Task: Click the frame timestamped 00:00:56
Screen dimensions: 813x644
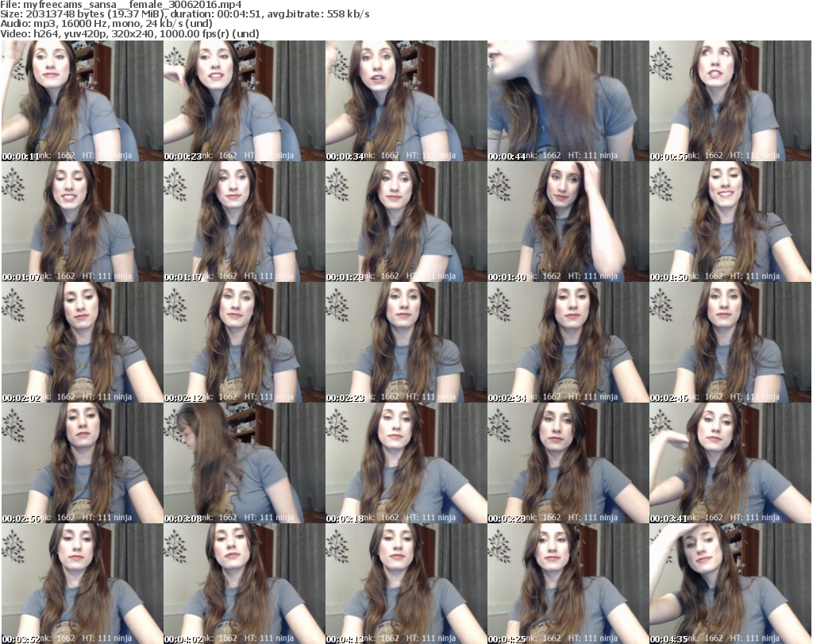Action: 730,101
